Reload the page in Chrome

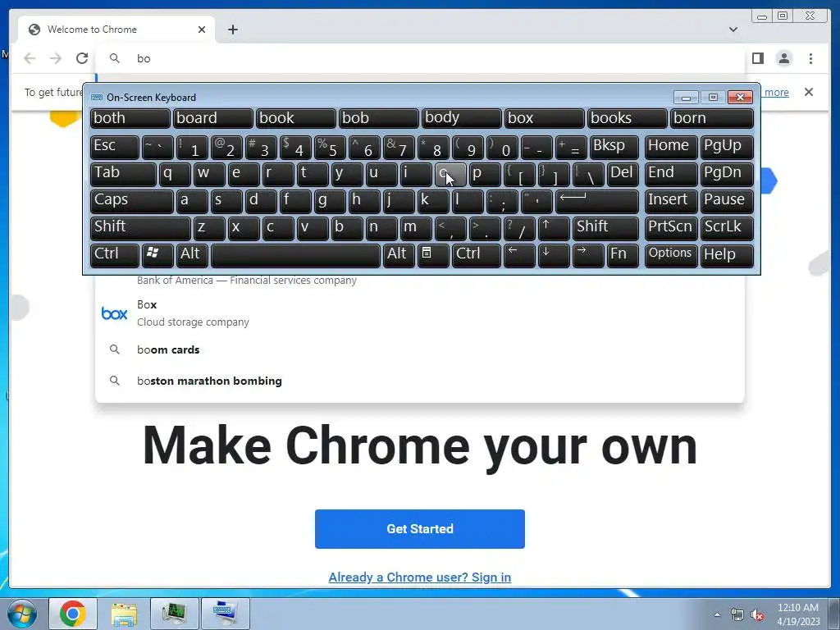pos(82,58)
